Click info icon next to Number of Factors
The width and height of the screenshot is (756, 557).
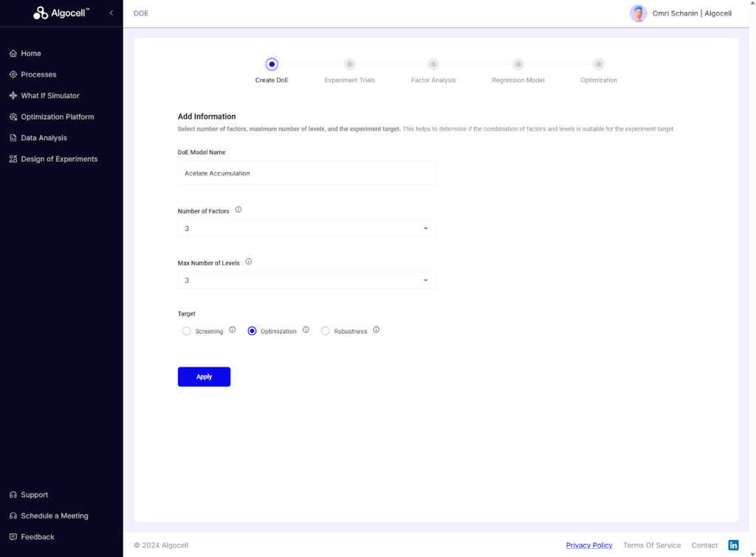pos(238,210)
